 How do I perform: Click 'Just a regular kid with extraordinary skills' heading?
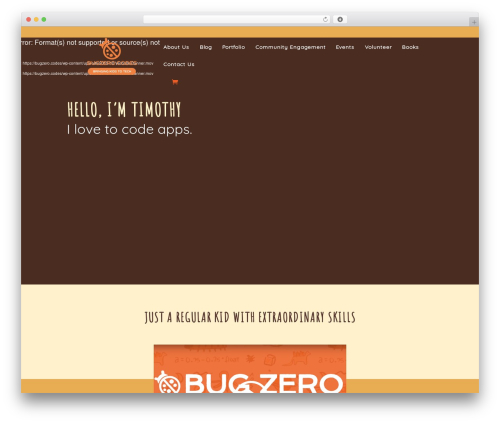(250, 317)
